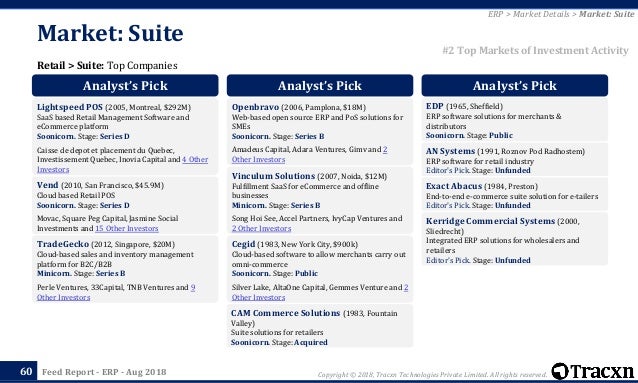Select the Openbravo company heading
638x383 pixels.
click(255, 107)
